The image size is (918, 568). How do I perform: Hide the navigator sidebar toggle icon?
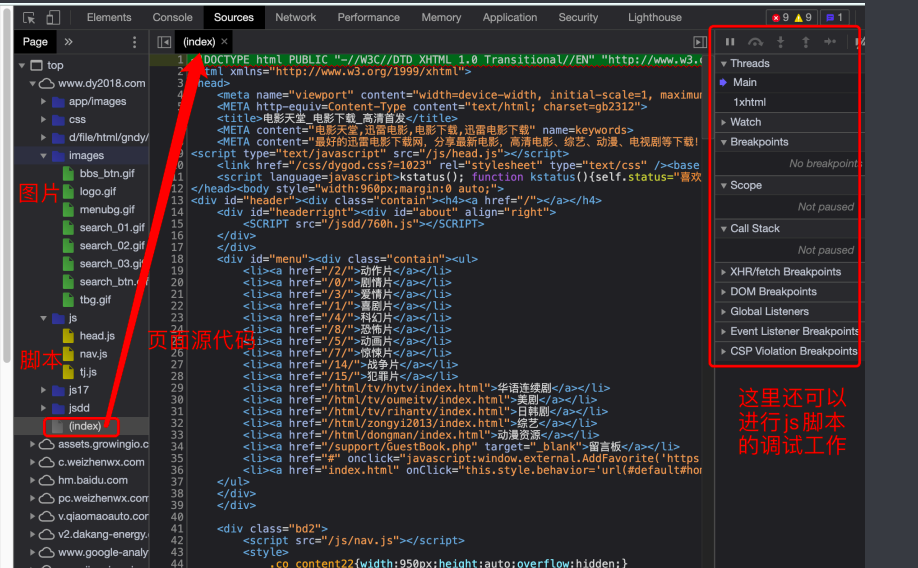164,42
